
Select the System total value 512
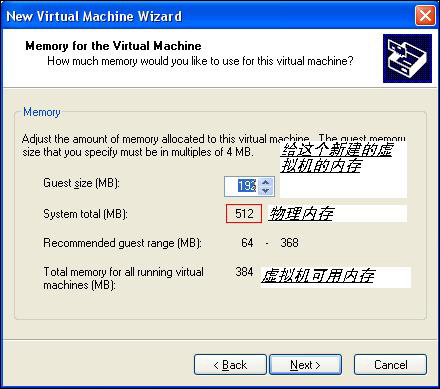tap(244, 214)
